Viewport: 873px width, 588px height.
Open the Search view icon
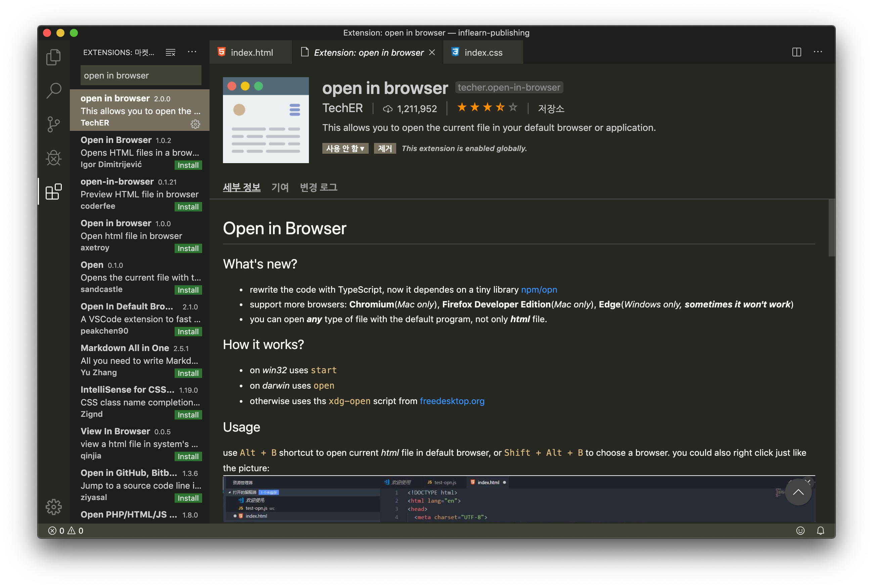(53, 90)
